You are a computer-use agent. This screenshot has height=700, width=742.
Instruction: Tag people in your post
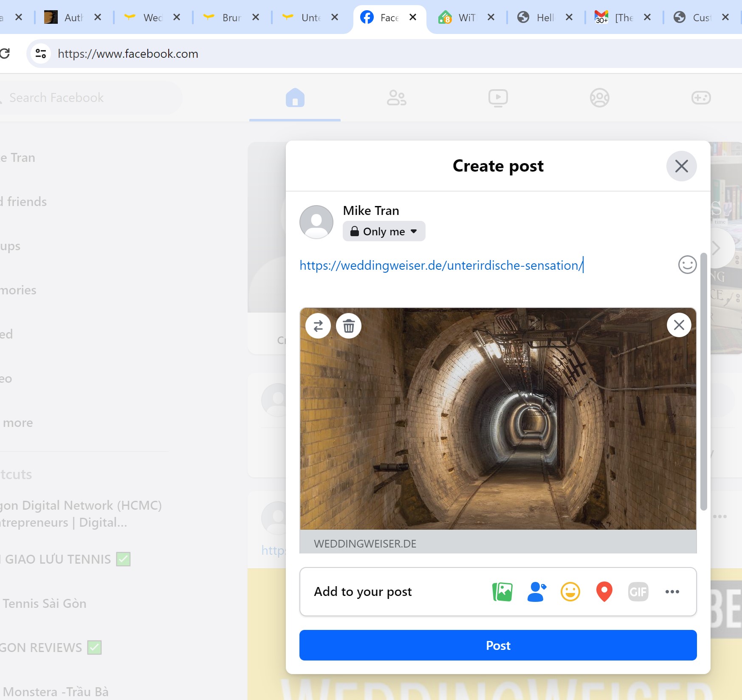(x=536, y=592)
